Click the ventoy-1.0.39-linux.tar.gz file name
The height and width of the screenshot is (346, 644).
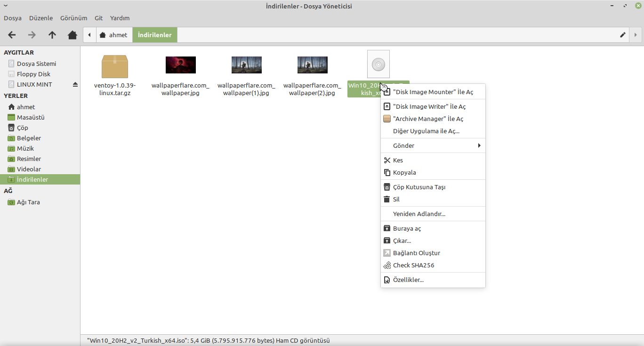click(115, 89)
